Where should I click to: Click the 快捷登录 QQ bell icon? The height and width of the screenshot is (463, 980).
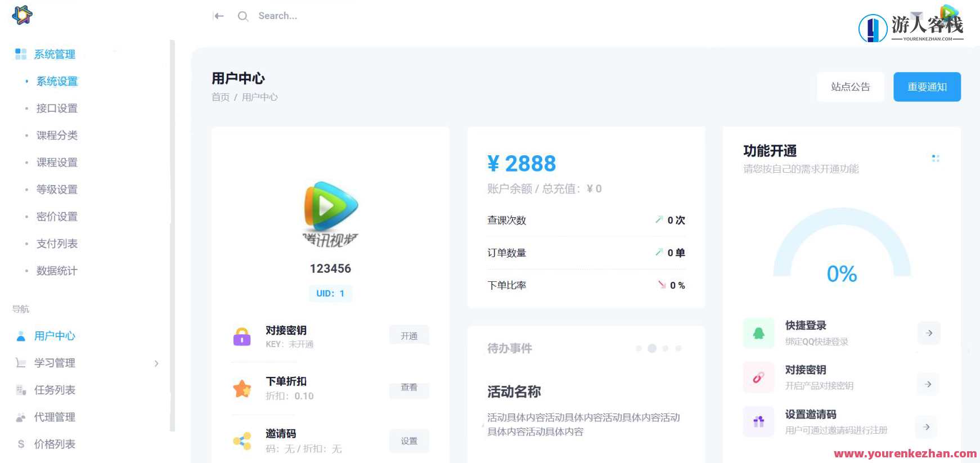point(759,333)
